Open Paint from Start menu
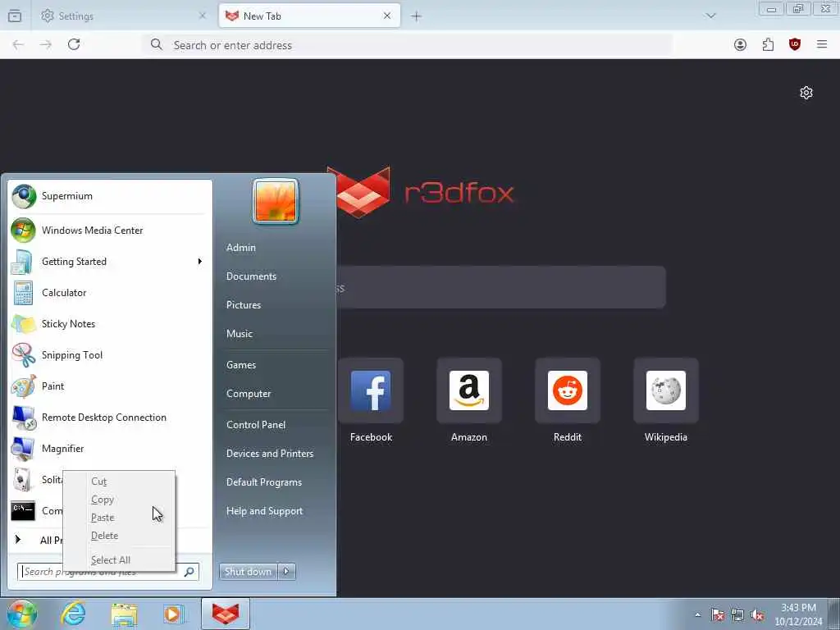The height and width of the screenshot is (630, 840). [109, 386]
